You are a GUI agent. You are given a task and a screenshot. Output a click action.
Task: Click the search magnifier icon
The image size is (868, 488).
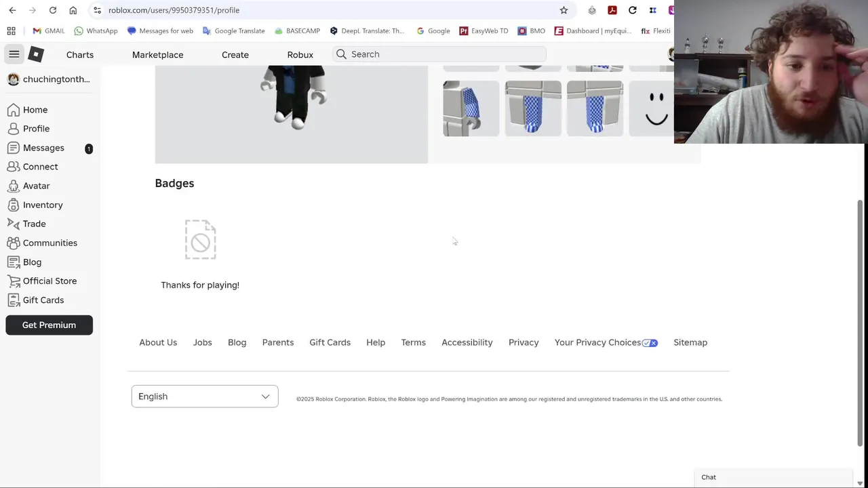pos(341,54)
